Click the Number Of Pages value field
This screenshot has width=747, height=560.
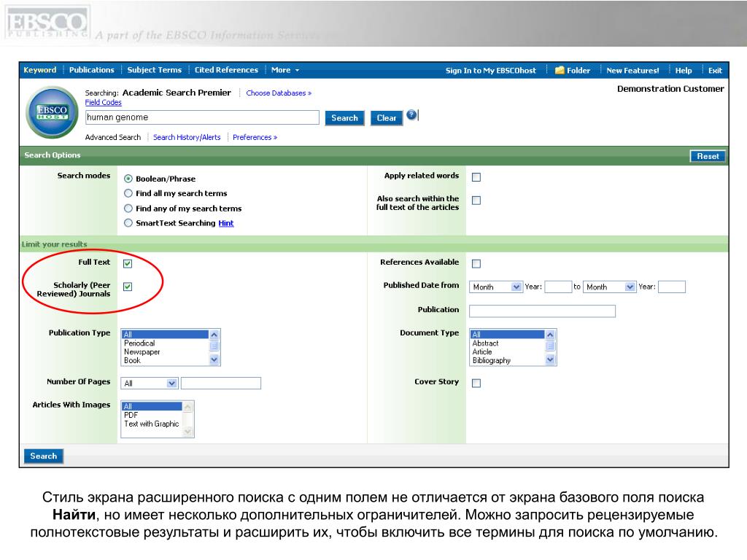tap(221, 384)
